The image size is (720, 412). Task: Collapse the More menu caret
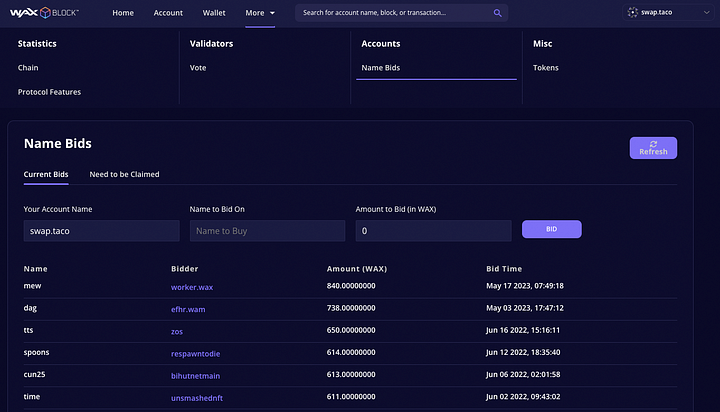pos(272,13)
